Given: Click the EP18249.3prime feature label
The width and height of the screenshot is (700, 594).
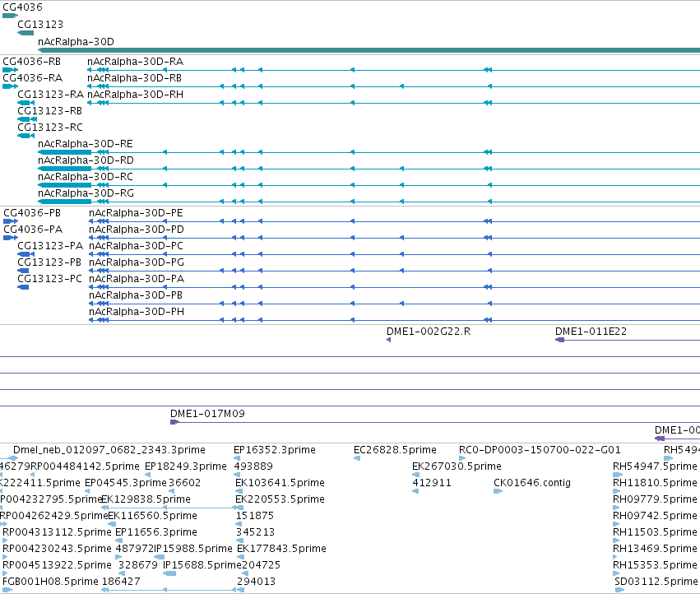Looking at the screenshot, I should tap(186, 466).
